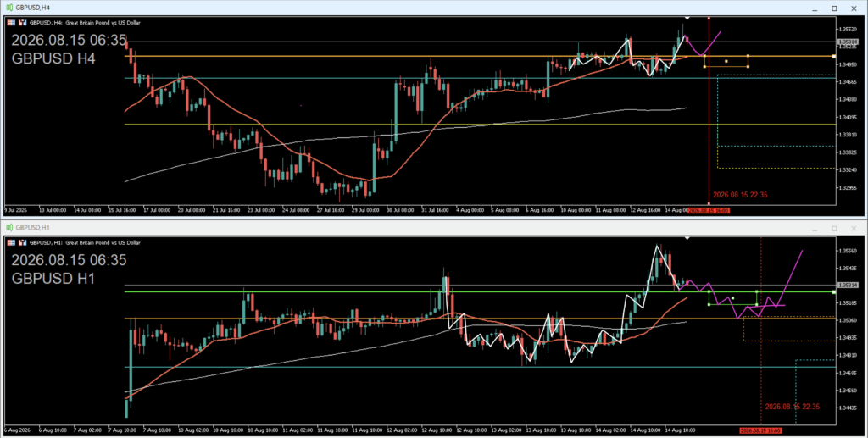The image size is (868, 438).
Task: Click the 1.35560 price level on H1 scale
Action: pyautogui.click(x=848, y=251)
